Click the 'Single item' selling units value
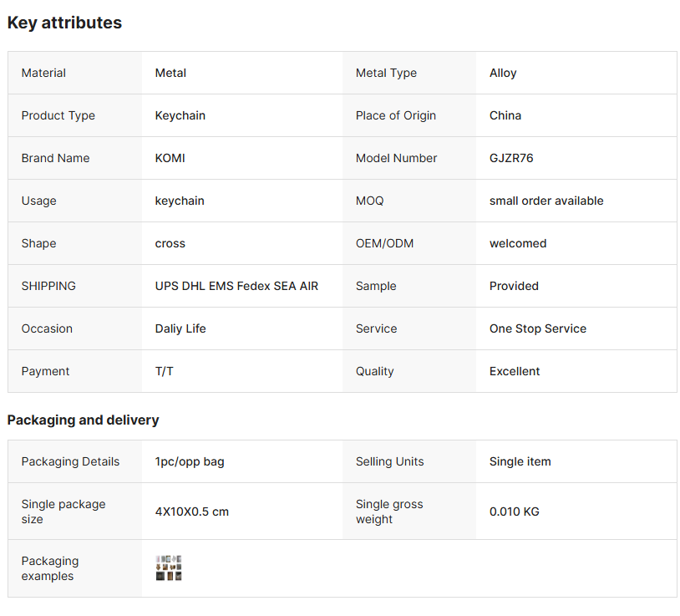 [x=520, y=461]
